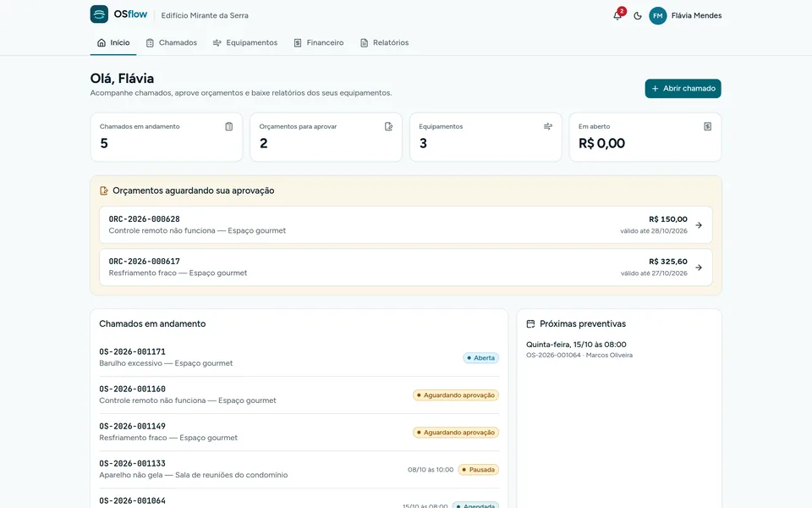The image size is (812, 508).
Task: Open Chamados em andamento stat card
Action: [x=167, y=137]
